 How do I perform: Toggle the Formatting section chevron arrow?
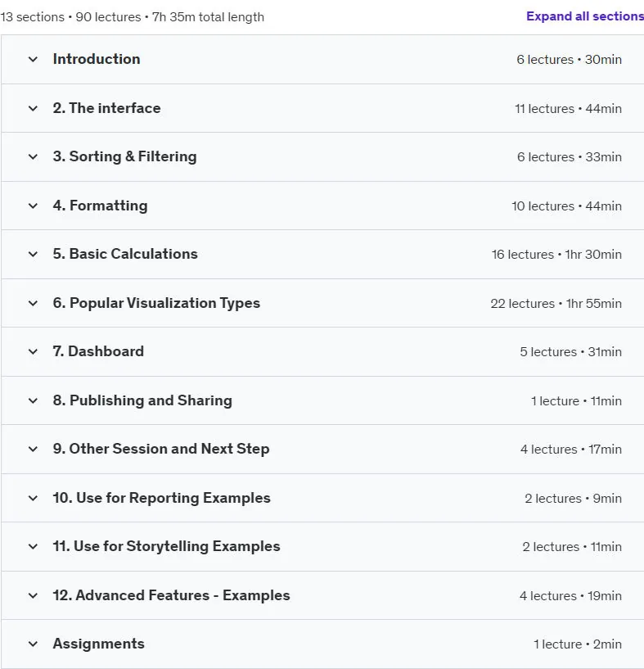pos(33,206)
